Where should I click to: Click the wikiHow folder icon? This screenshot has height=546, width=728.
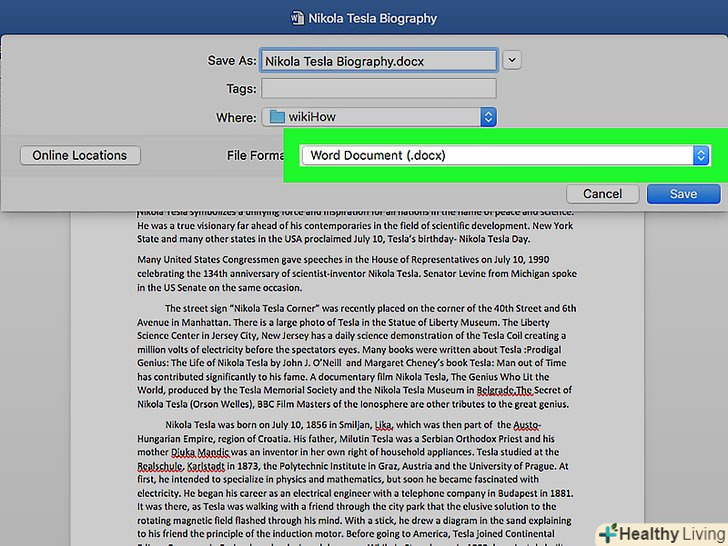(277, 117)
